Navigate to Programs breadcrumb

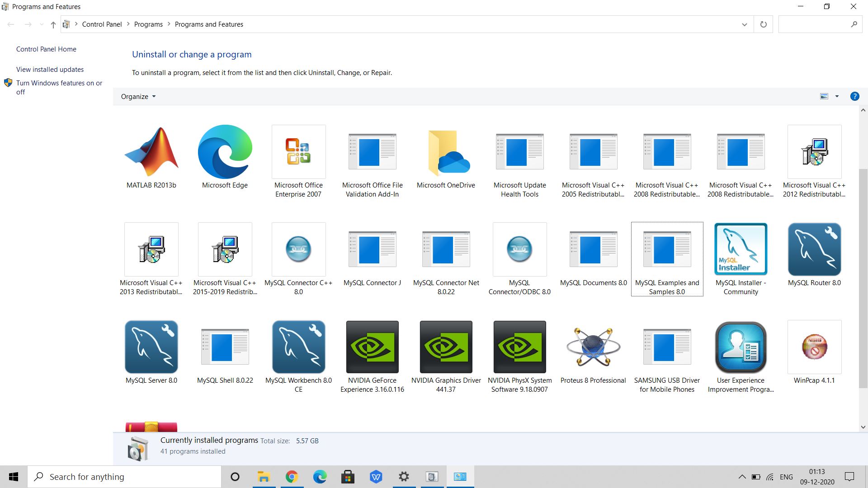[148, 24]
